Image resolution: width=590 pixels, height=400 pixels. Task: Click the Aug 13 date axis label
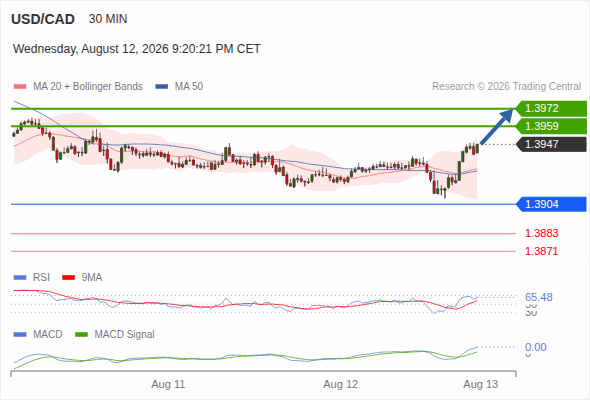(x=481, y=385)
